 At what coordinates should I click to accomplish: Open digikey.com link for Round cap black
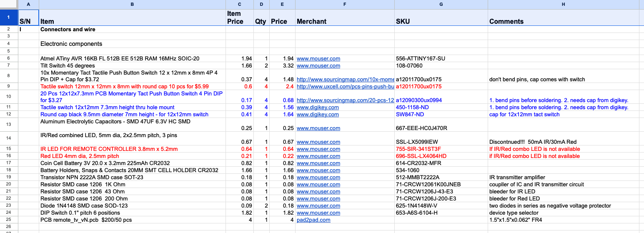318,115
